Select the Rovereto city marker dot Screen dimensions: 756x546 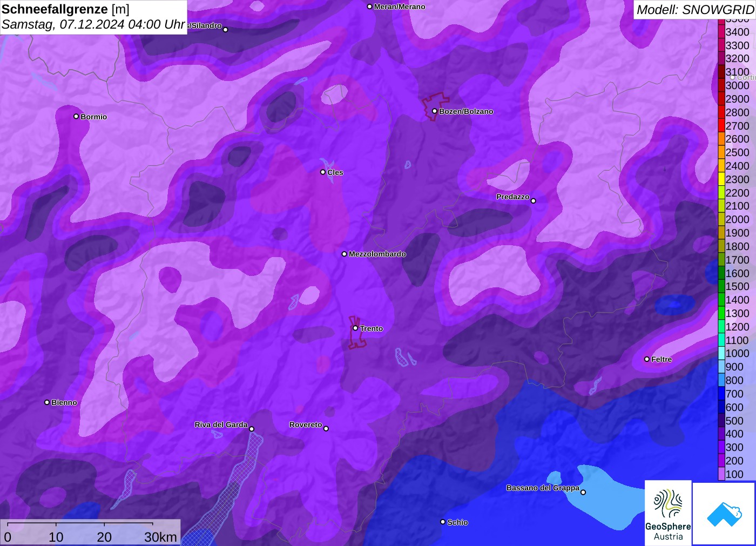326,429
